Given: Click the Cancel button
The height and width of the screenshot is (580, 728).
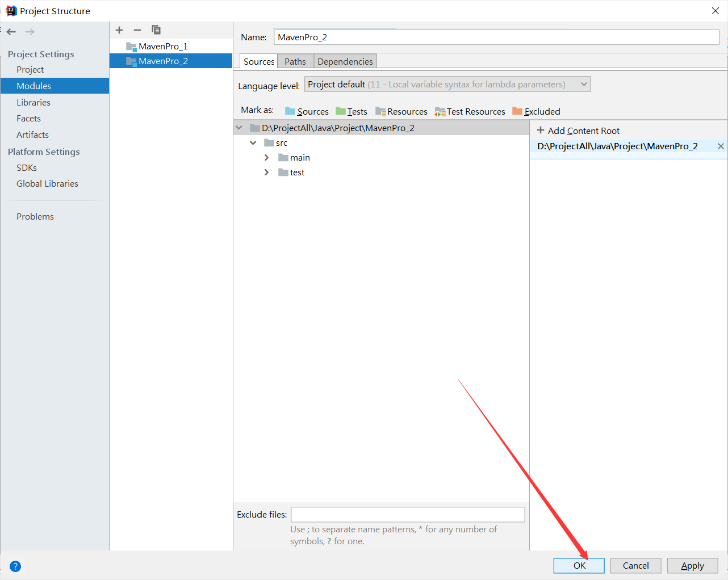Looking at the screenshot, I should pyautogui.click(x=635, y=565).
